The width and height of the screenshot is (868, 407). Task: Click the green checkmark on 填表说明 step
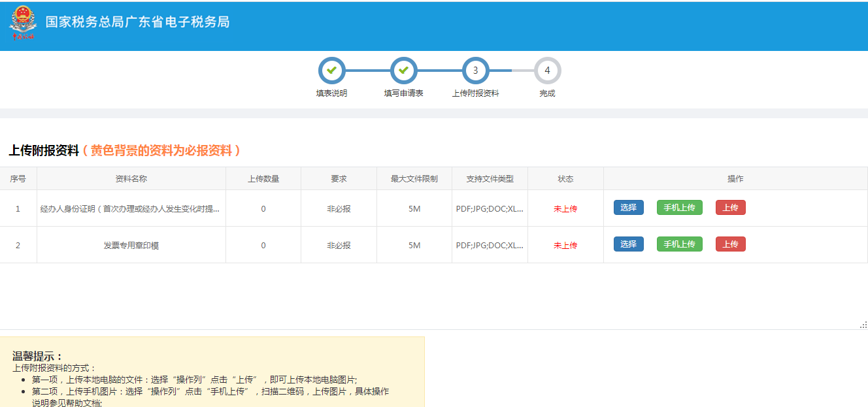[331, 71]
